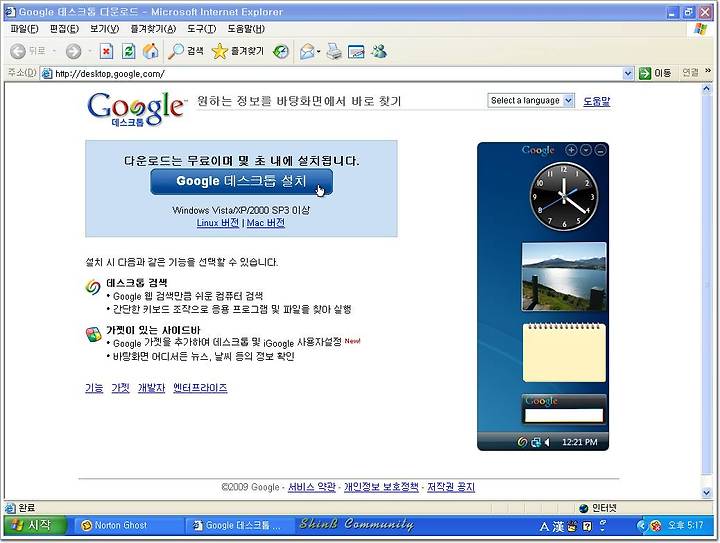The width and height of the screenshot is (720, 543).
Task: Open the Search (검색) magnifier button
Action: (x=186, y=51)
